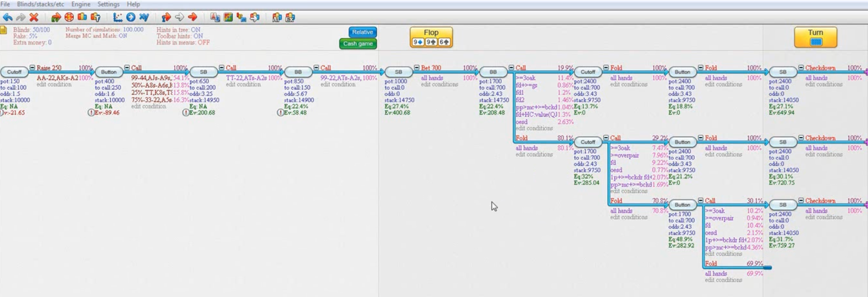Collapse the bottom Checkdown branch near Eq:31.7%
The width and height of the screenshot is (868, 297).
(x=801, y=201)
